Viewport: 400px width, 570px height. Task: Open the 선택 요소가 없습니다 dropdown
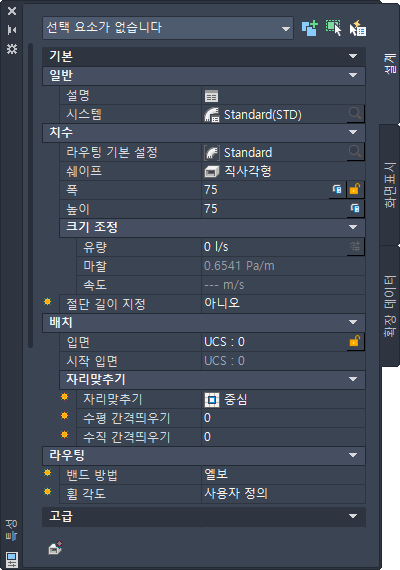[168, 28]
